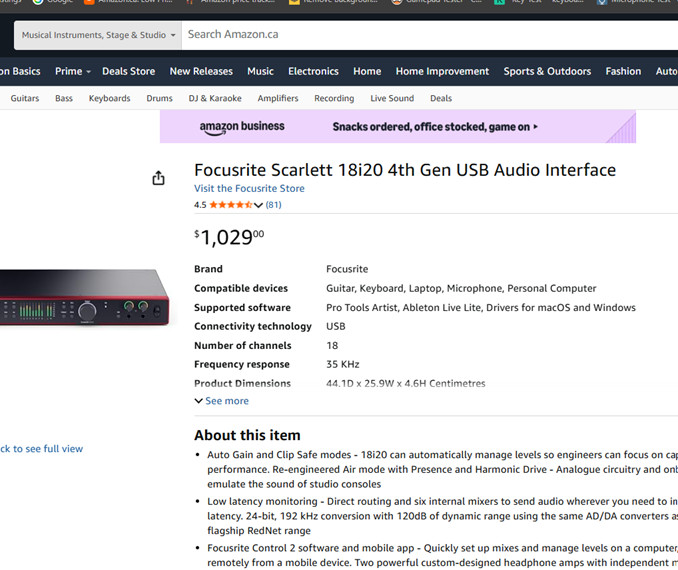The height and width of the screenshot is (570, 678).
Task: Open New Releases page
Action: (x=201, y=71)
